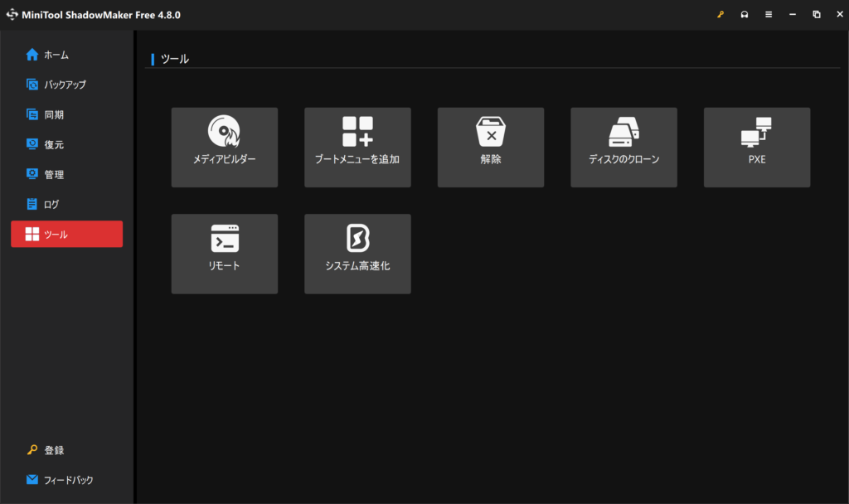The image size is (849, 504).
Task: Select 同期 in the sidebar
Action: click(54, 114)
